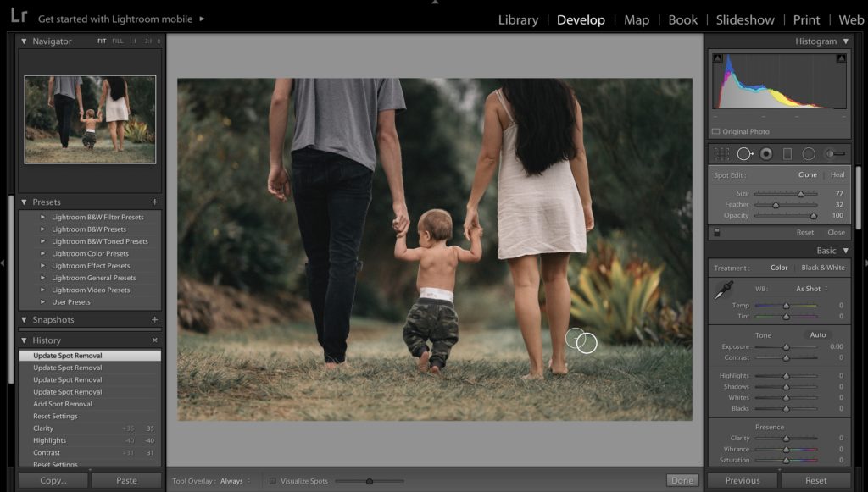
Task: Adjust the Exposure slider
Action: (x=786, y=346)
